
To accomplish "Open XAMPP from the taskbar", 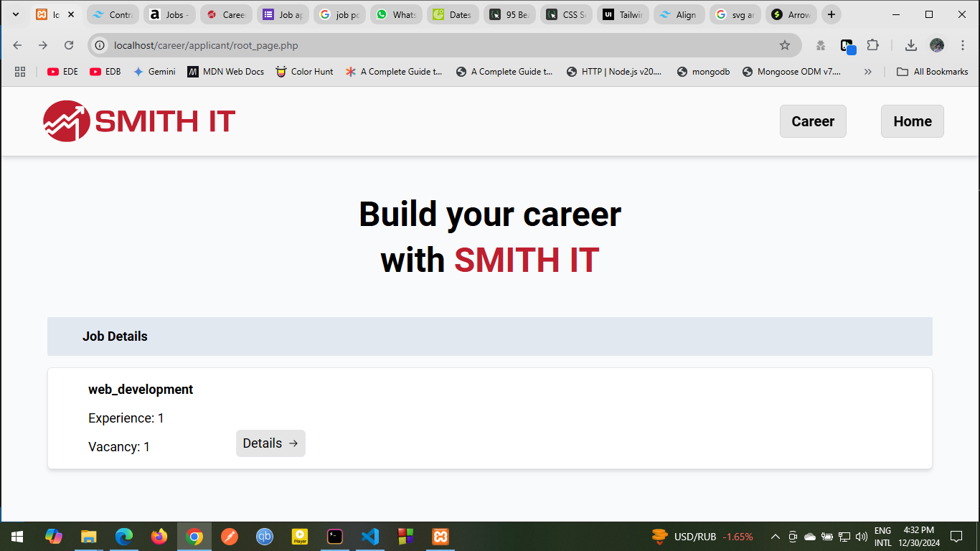I will click(440, 537).
